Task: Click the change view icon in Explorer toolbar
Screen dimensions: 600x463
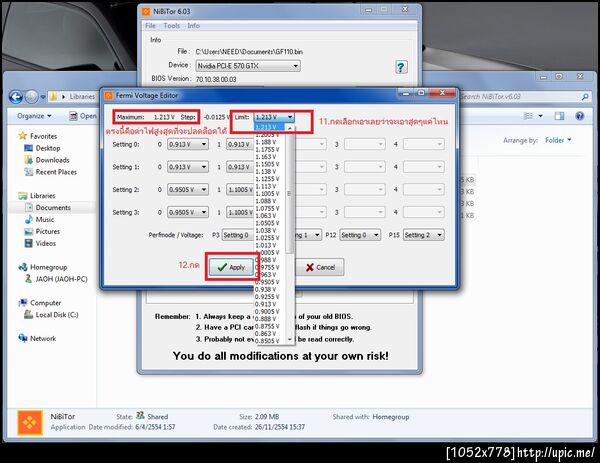Action: tap(528, 116)
